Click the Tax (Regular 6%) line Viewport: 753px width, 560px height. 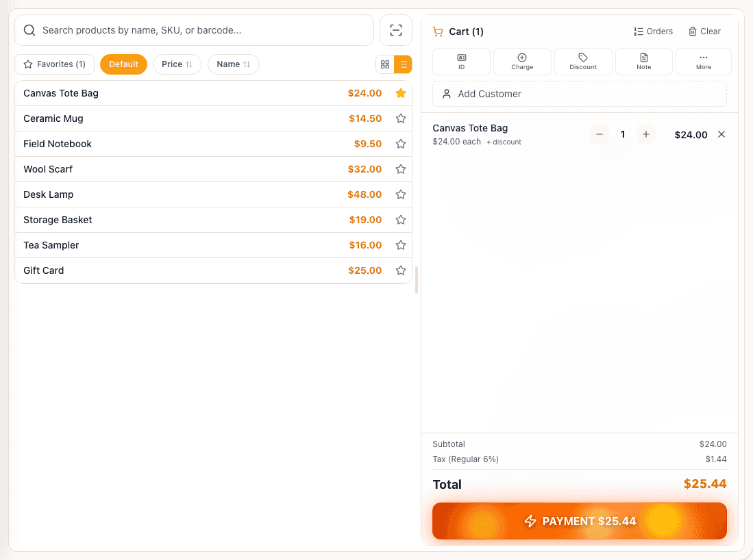tap(580, 459)
